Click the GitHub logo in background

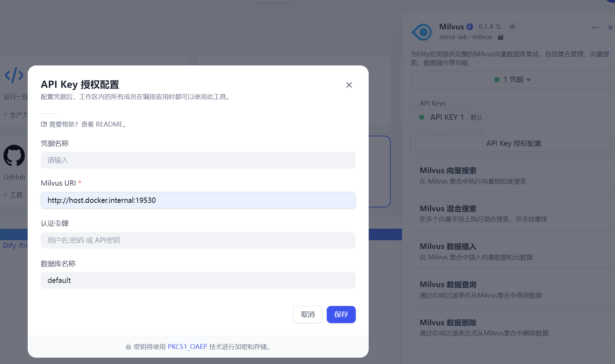tap(14, 156)
